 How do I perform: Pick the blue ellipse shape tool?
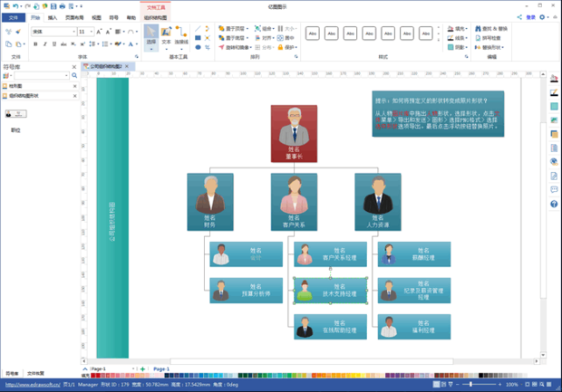click(198, 47)
